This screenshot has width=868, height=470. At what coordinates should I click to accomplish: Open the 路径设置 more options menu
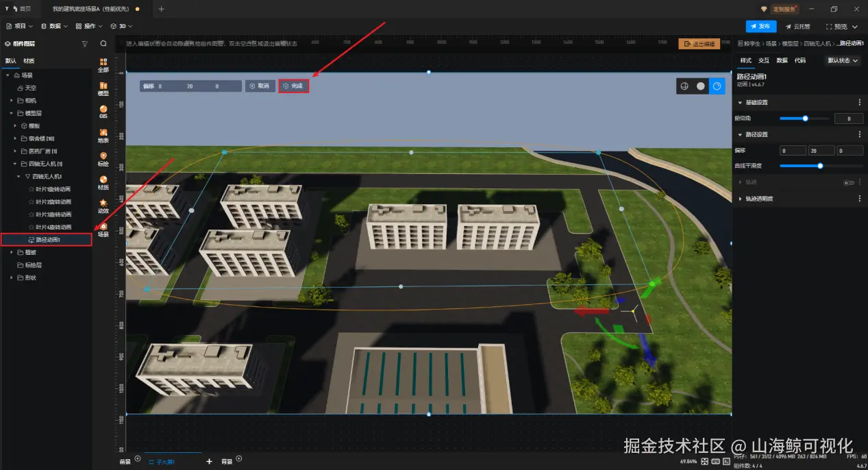pos(860,134)
